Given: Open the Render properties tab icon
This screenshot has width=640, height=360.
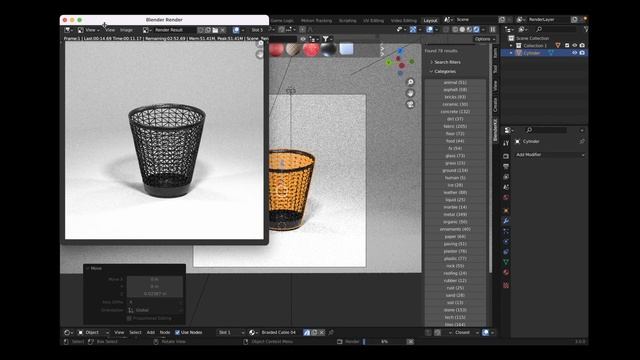Looking at the screenshot, I should [x=506, y=156].
